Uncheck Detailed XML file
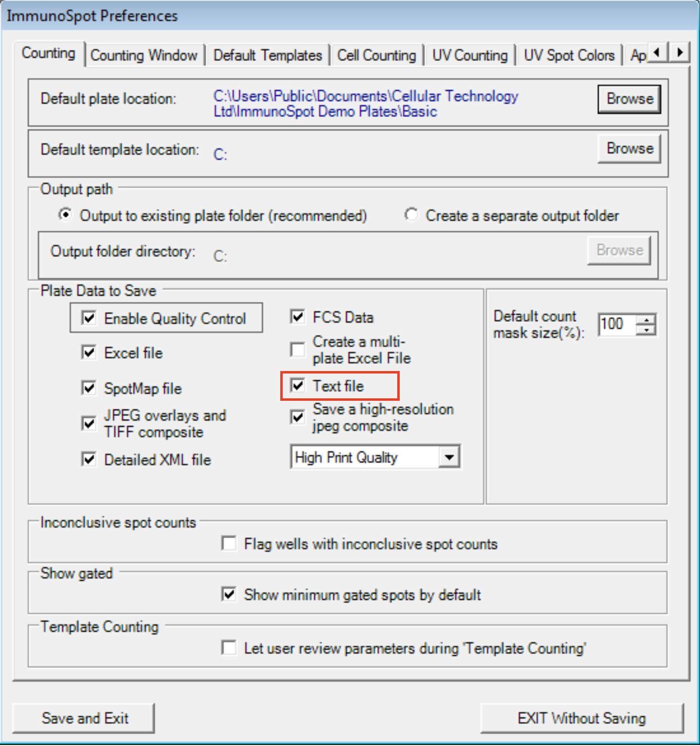 coord(89,459)
